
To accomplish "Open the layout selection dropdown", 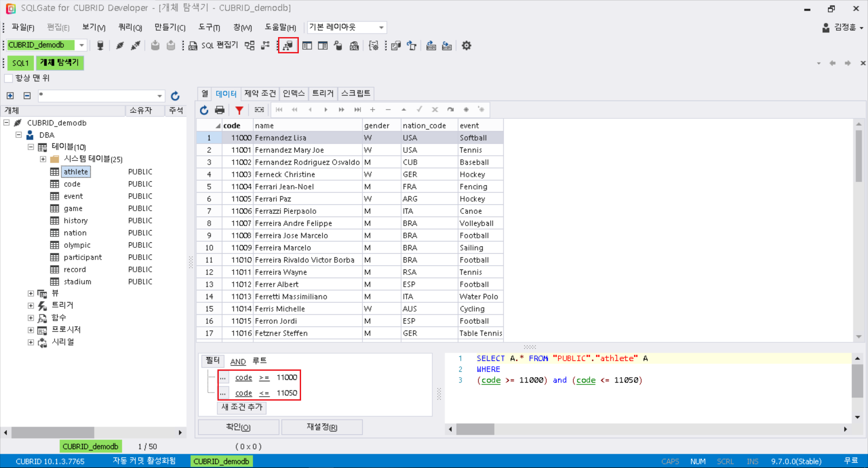I will coord(381,28).
